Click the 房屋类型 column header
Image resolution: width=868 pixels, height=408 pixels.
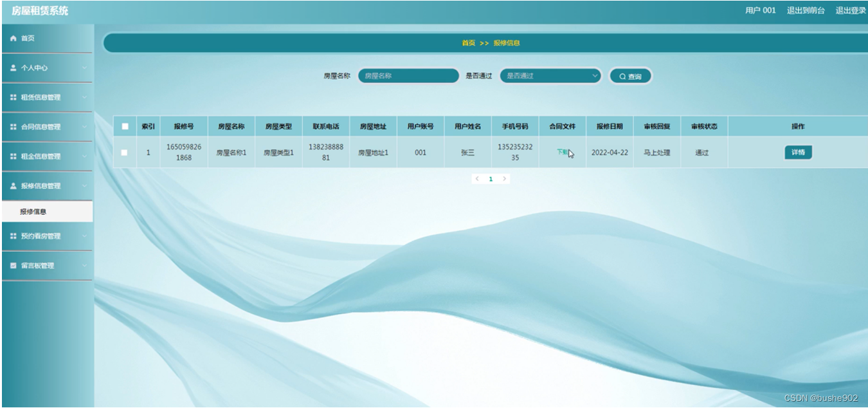(x=278, y=127)
